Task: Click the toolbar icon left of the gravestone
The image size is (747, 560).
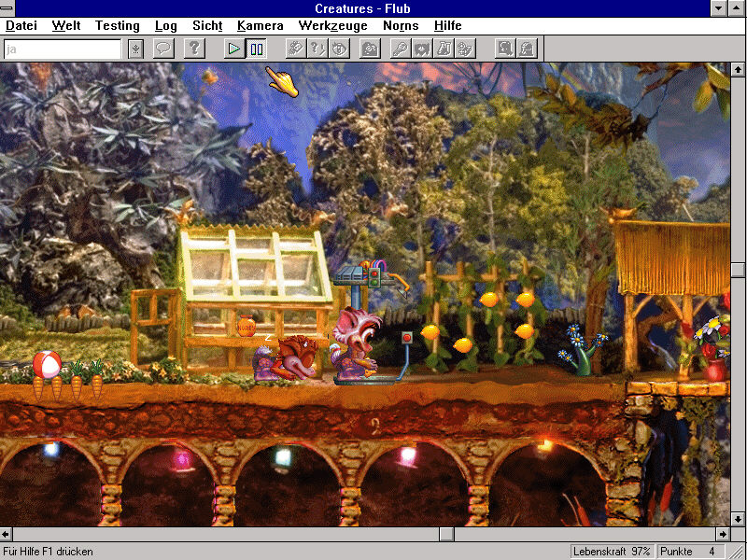Action: click(x=505, y=49)
